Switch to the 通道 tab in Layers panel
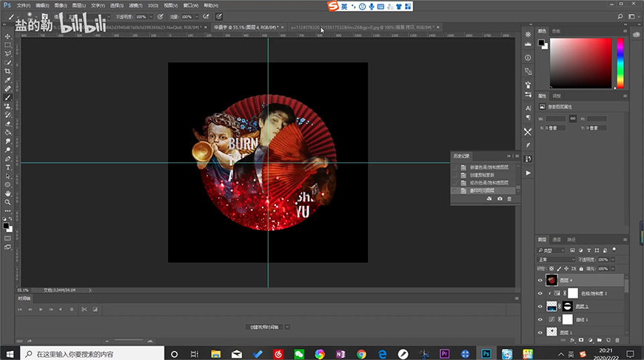Screen dimensions: 644x360 click(557, 239)
